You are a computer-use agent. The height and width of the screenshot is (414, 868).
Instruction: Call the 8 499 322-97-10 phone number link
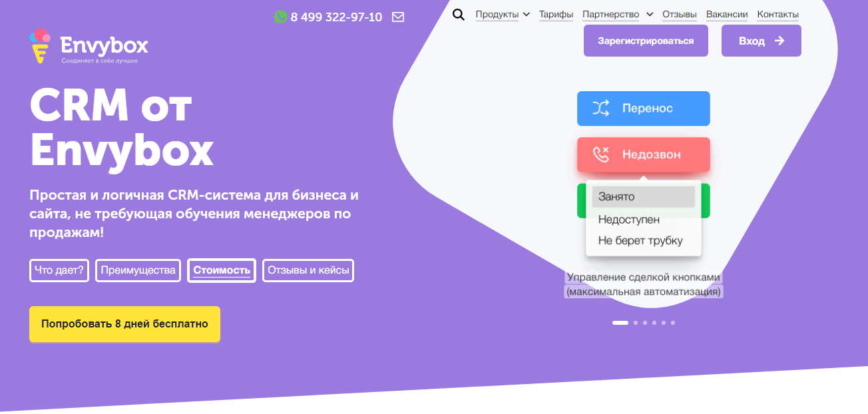[x=336, y=17]
